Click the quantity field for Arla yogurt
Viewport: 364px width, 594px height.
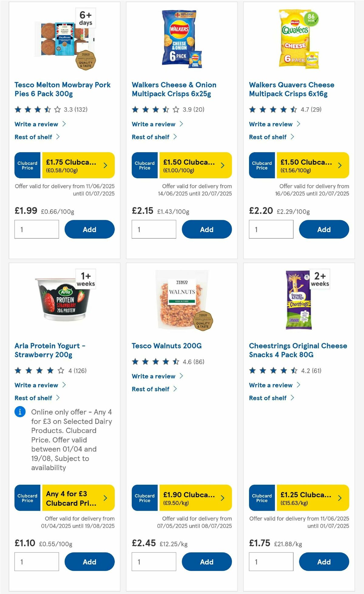[36, 561]
